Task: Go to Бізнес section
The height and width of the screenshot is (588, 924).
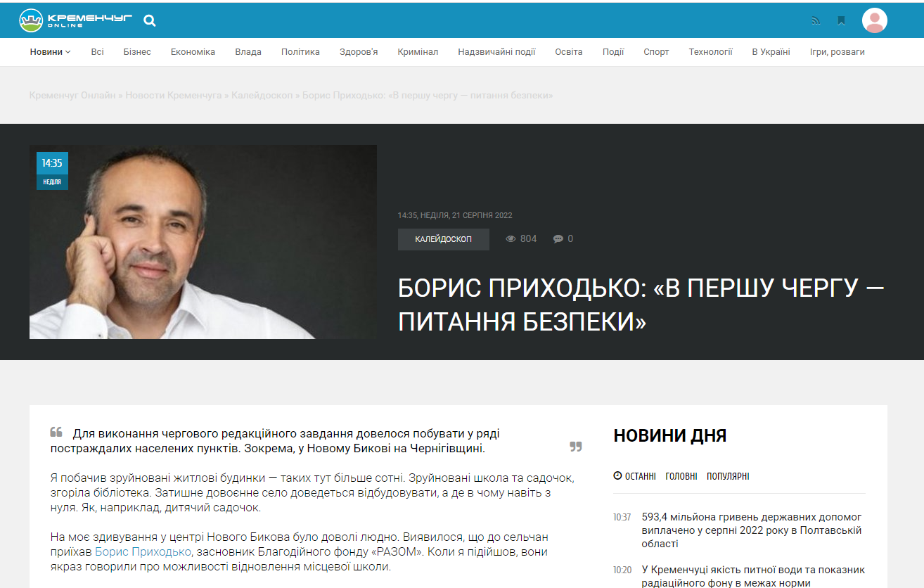Action: point(137,52)
